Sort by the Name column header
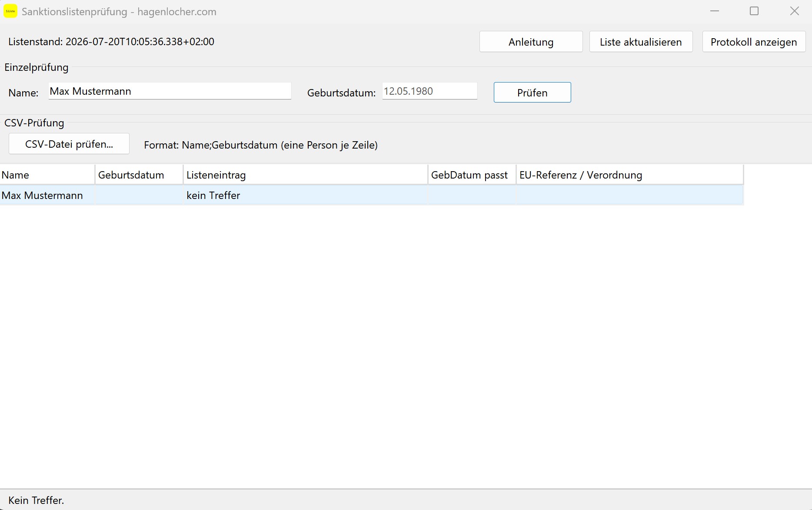 [47, 175]
